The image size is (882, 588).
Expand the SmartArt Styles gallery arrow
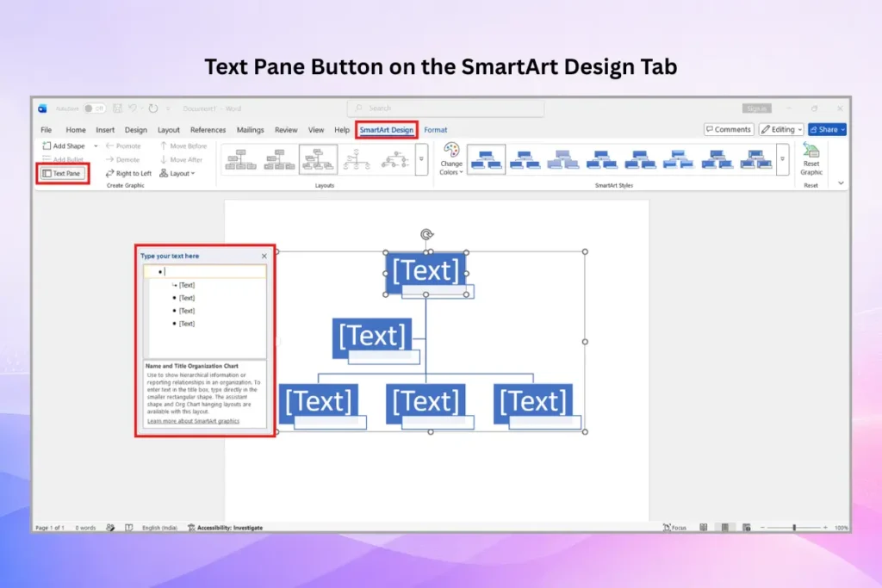(x=782, y=159)
